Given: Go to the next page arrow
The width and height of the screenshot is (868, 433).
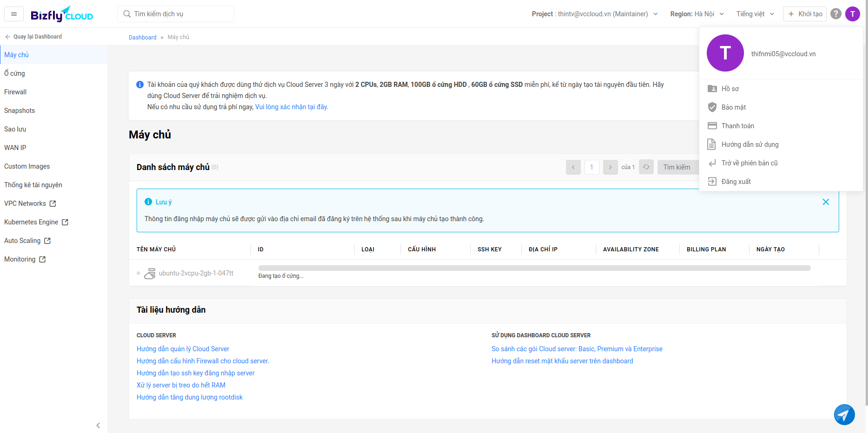Looking at the screenshot, I should pos(611,167).
